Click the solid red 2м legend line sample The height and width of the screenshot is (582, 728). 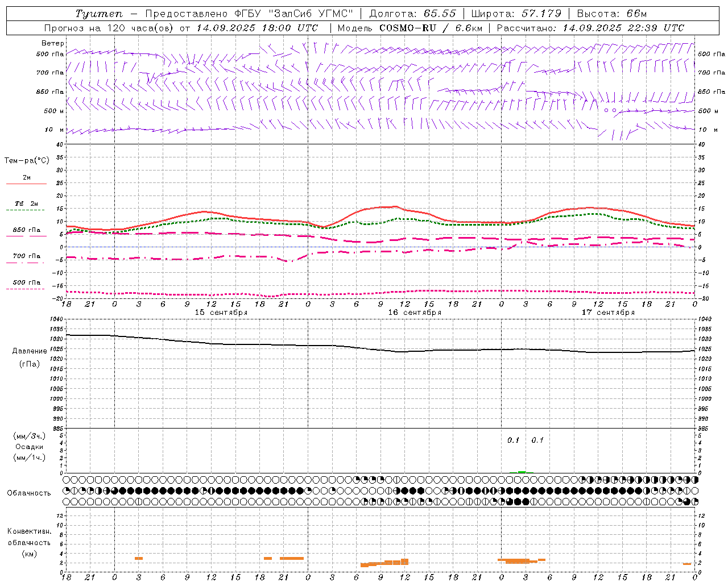(27, 184)
